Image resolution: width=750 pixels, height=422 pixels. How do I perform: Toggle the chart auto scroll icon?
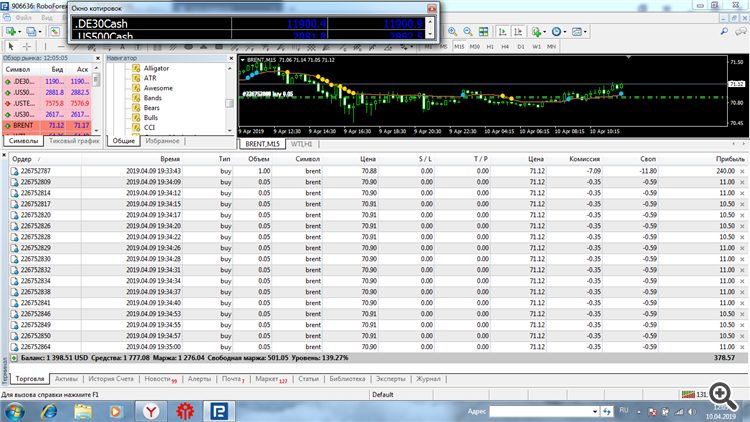[x=502, y=32]
